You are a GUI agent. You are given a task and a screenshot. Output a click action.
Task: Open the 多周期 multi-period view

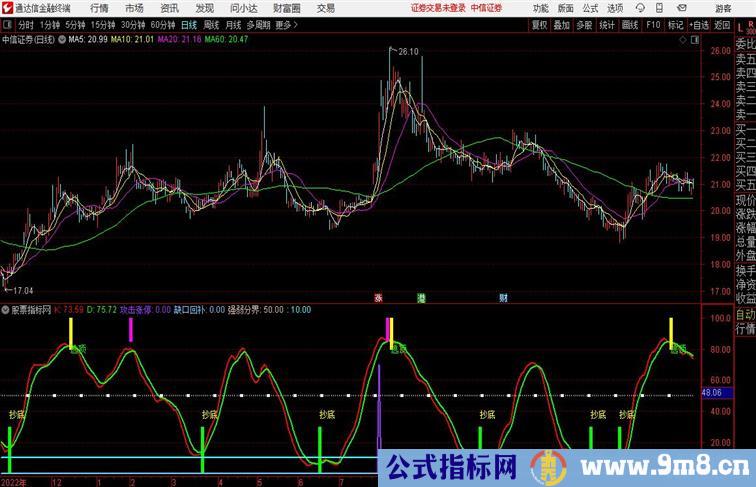click(x=258, y=25)
